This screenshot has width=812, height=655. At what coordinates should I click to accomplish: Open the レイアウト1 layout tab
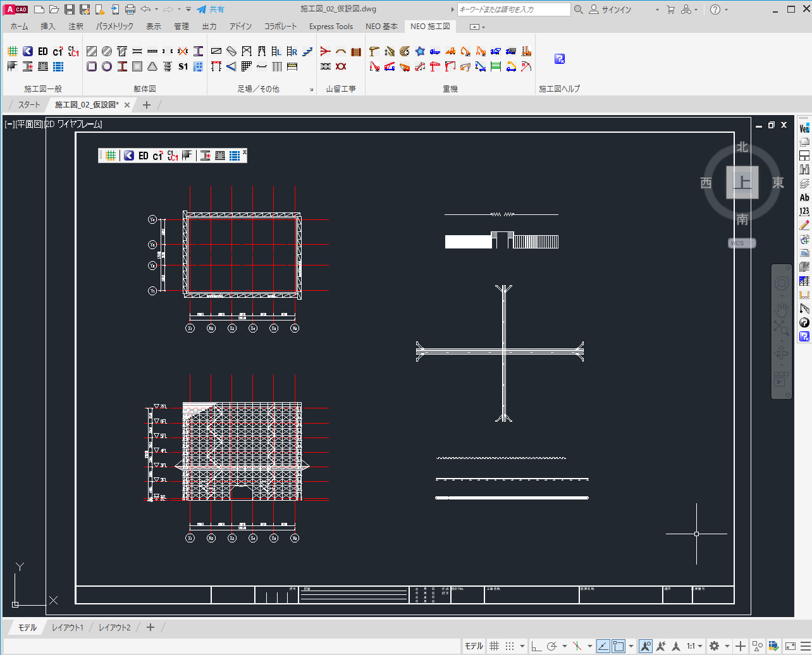tap(68, 627)
